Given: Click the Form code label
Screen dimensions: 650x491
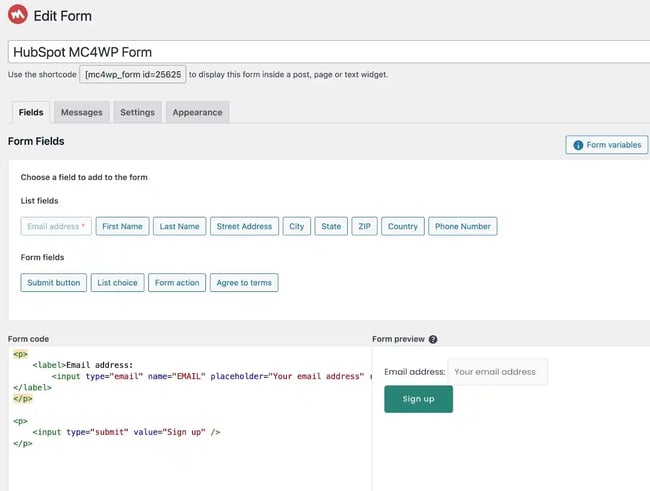Looking at the screenshot, I should [28, 339].
